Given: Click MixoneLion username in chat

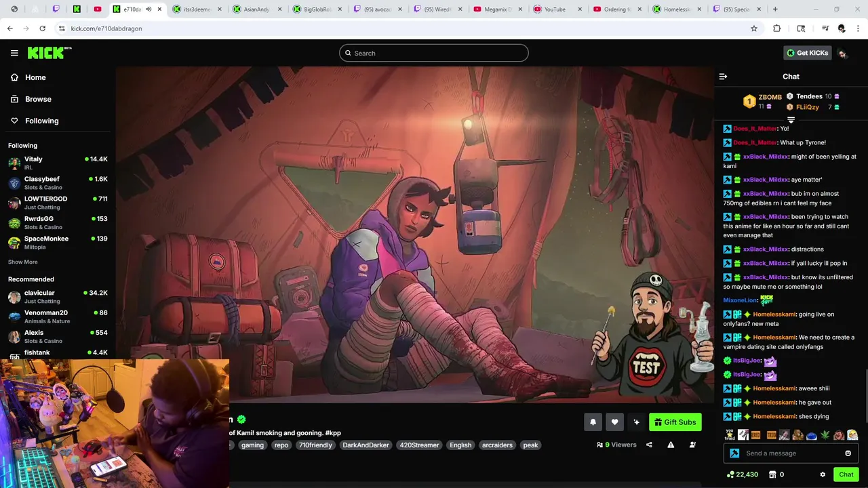Looking at the screenshot, I should [740, 300].
